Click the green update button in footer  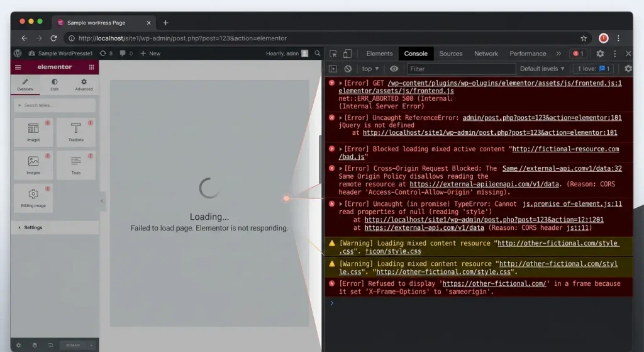click(73, 345)
